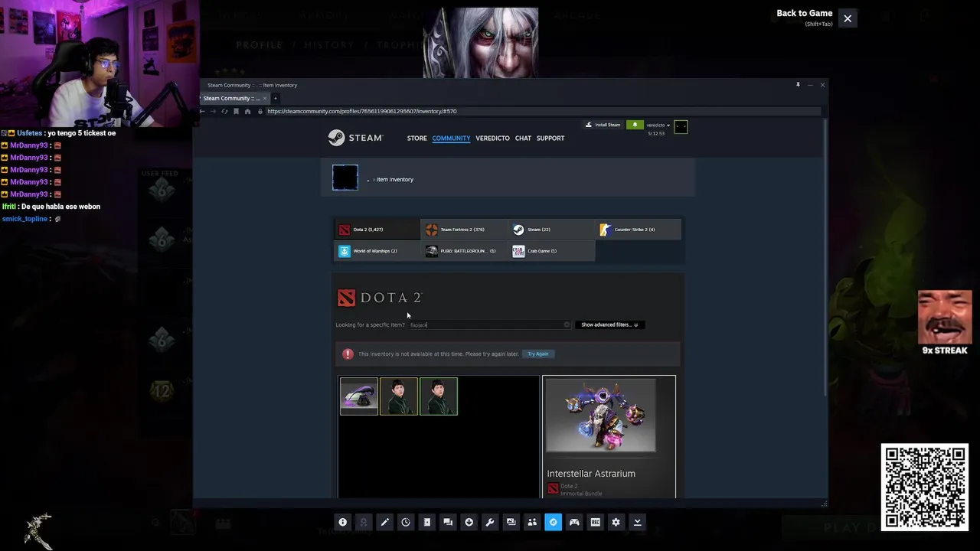Viewport: 980px width, 551px height.
Task: Open the gear settings icon in overlay toolbar
Action: [x=616, y=522]
